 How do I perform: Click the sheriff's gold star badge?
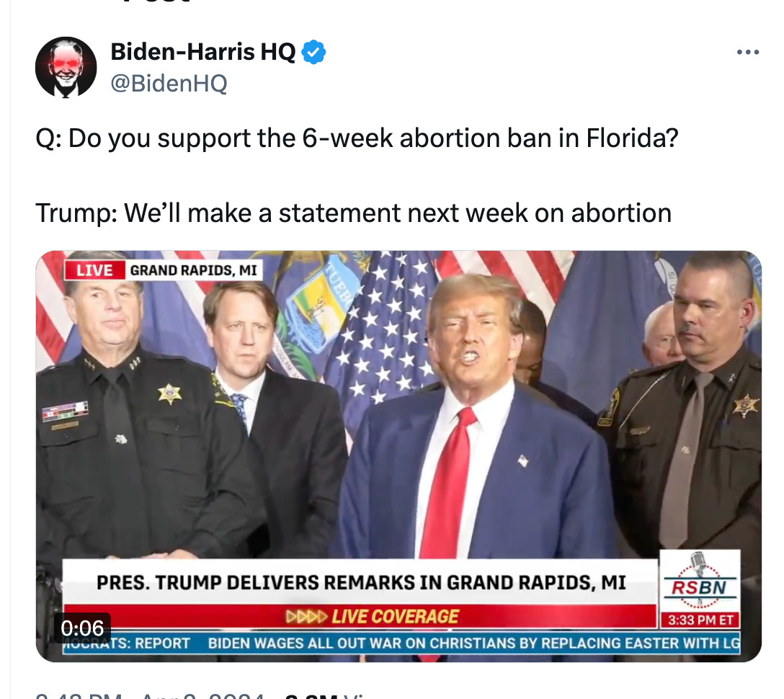click(x=170, y=394)
